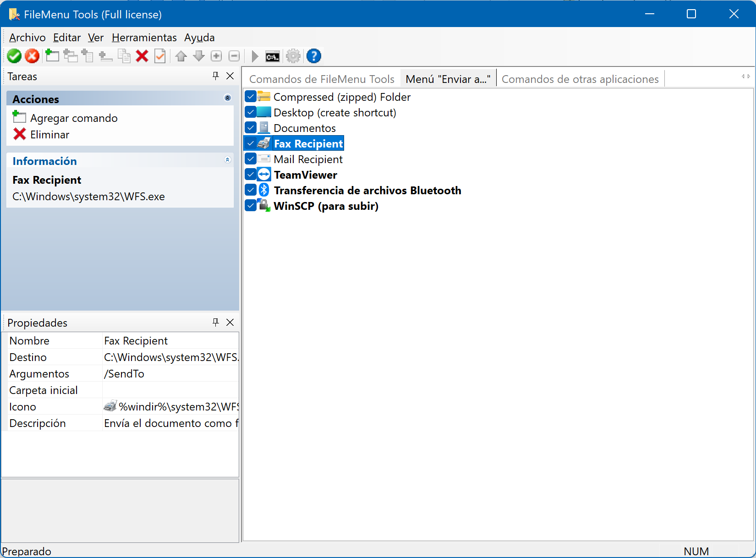Uncheck WinSCP (para subir) checkbox
The image size is (756, 558).
coord(251,206)
